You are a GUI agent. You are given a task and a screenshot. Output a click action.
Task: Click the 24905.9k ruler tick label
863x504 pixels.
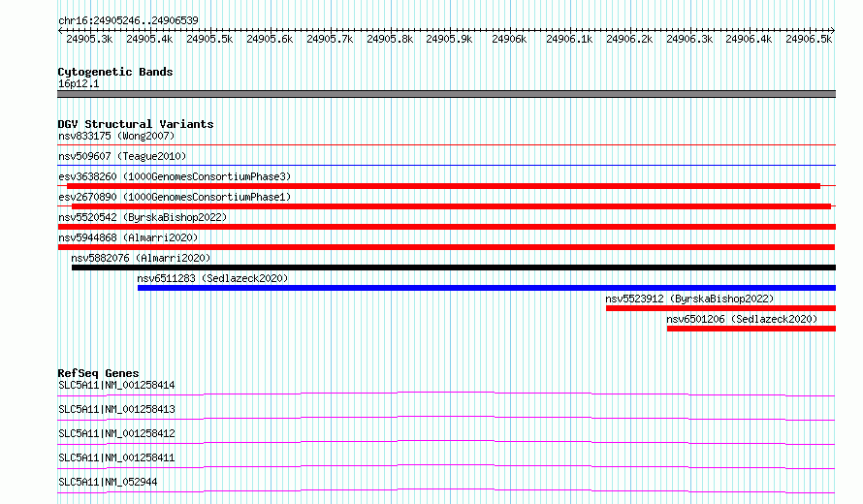tap(449, 39)
